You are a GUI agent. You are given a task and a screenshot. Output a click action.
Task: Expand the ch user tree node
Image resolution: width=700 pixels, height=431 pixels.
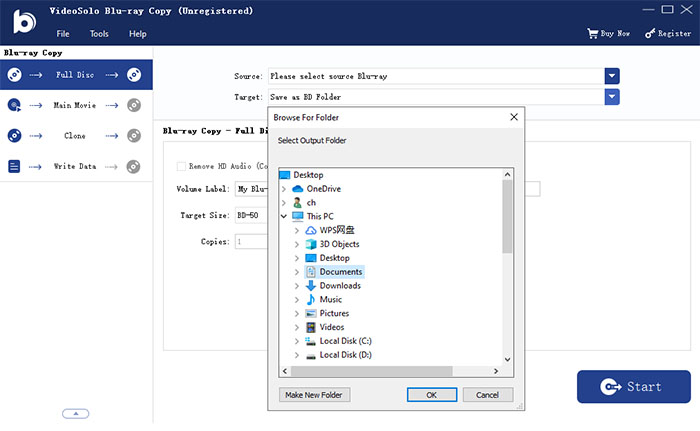point(284,203)
